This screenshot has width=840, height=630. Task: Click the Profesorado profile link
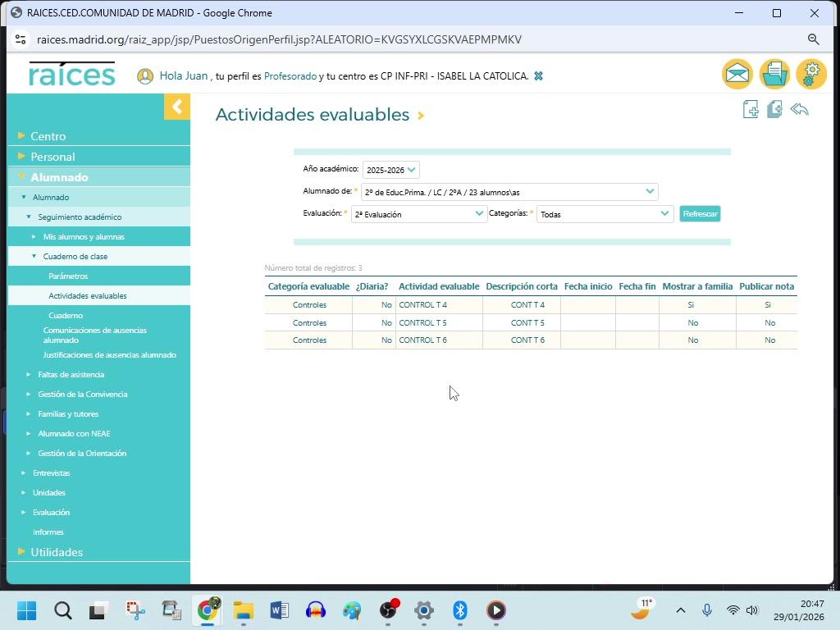coord(290,76)
